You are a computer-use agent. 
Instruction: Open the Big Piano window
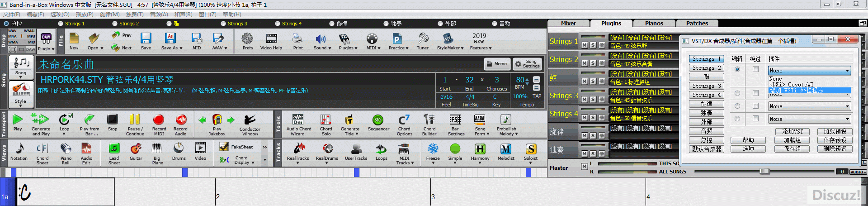pos(157,153)
